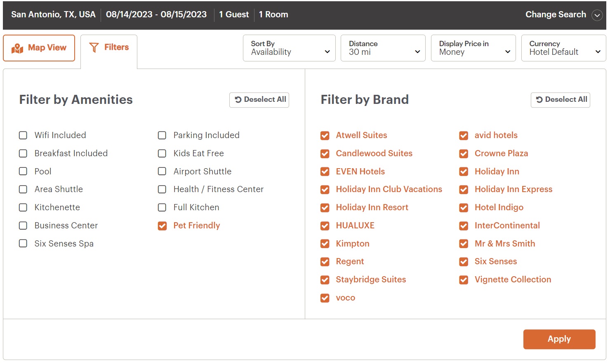Check the Kids Eat Free amenity

pos(162,153)
